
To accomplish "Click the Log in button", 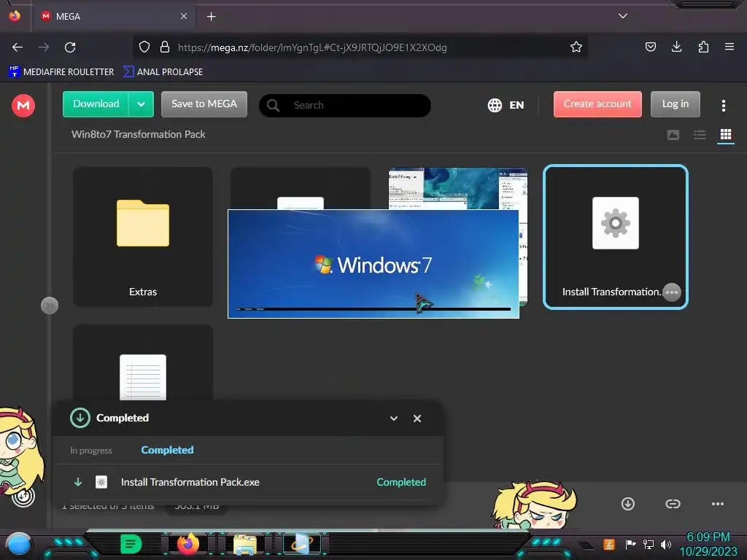I will pos(675,104).
